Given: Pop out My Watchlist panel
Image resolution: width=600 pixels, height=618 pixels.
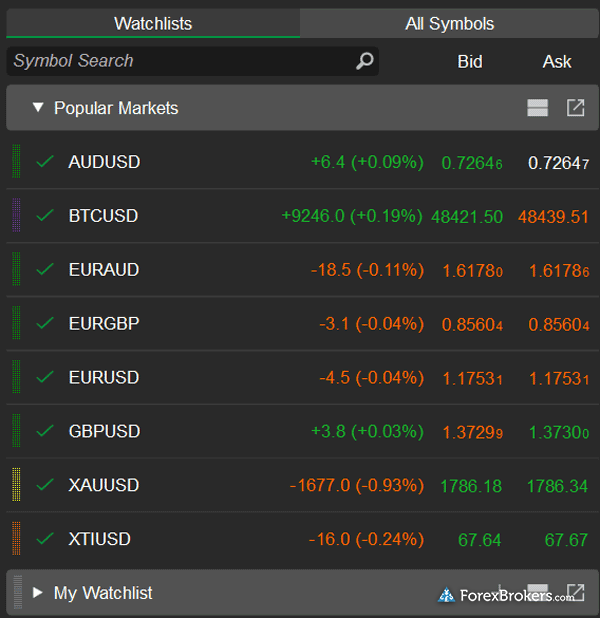Looking at the screenshot, I should point(576,592).
